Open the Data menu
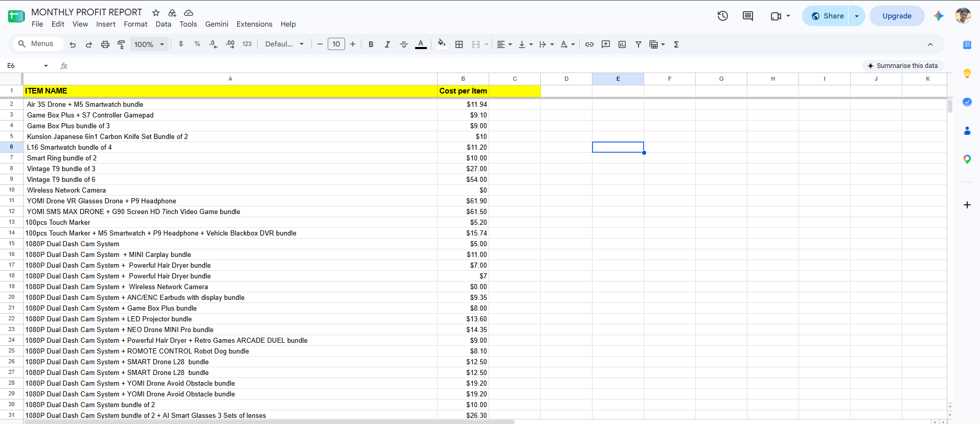Viewport: 980px width, 424px height. (x=164, y=24)
